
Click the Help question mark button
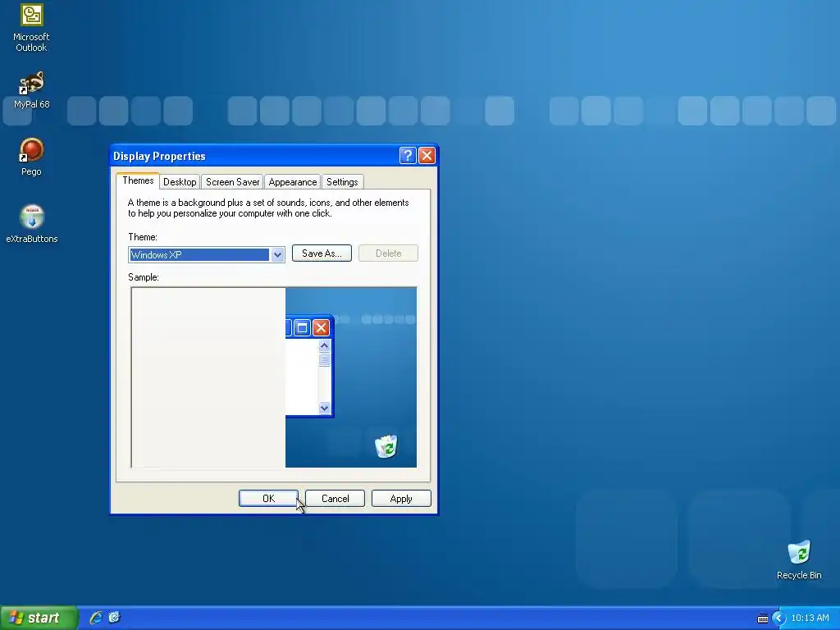click(x=408, y=155)
